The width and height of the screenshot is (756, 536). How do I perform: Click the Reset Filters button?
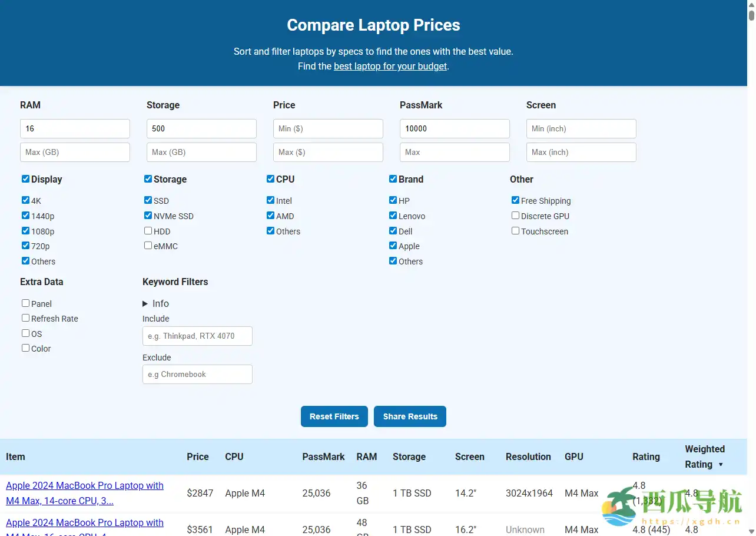click(334, 416)
